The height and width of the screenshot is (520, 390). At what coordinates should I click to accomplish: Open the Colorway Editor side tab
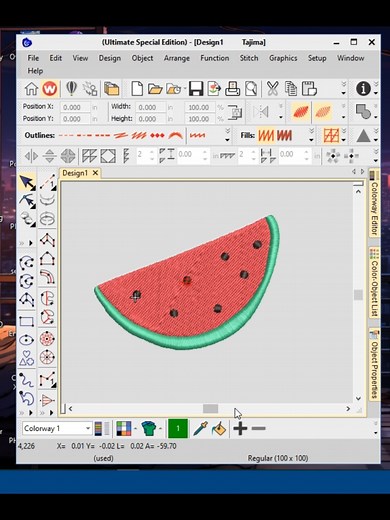(x=374, y=204)
